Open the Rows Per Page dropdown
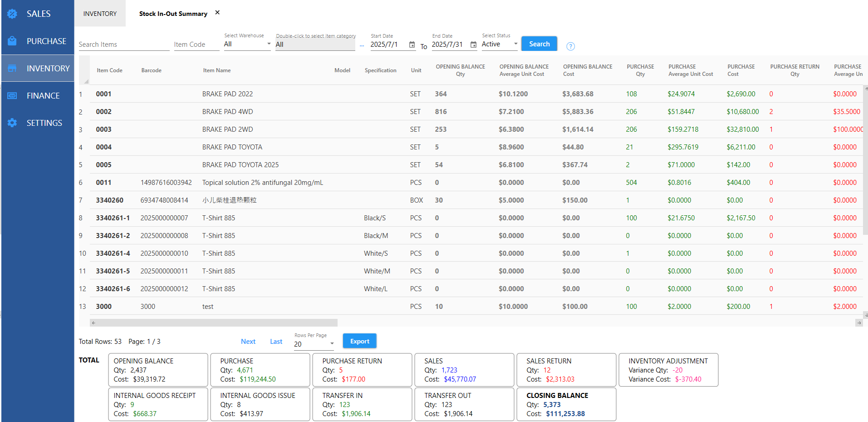 pos(332,344)
